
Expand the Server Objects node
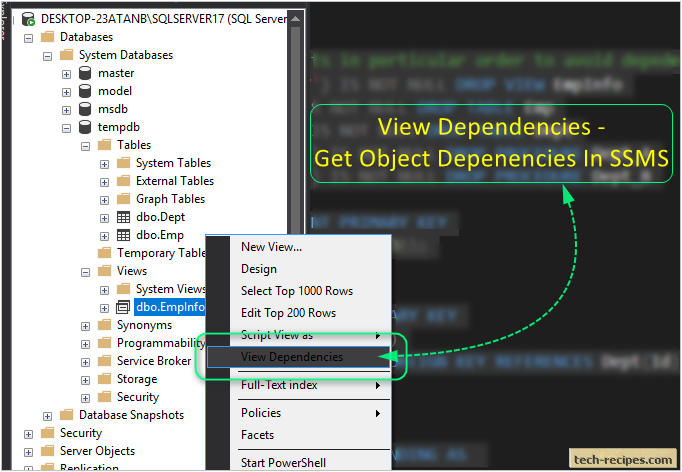pos(29,452)
